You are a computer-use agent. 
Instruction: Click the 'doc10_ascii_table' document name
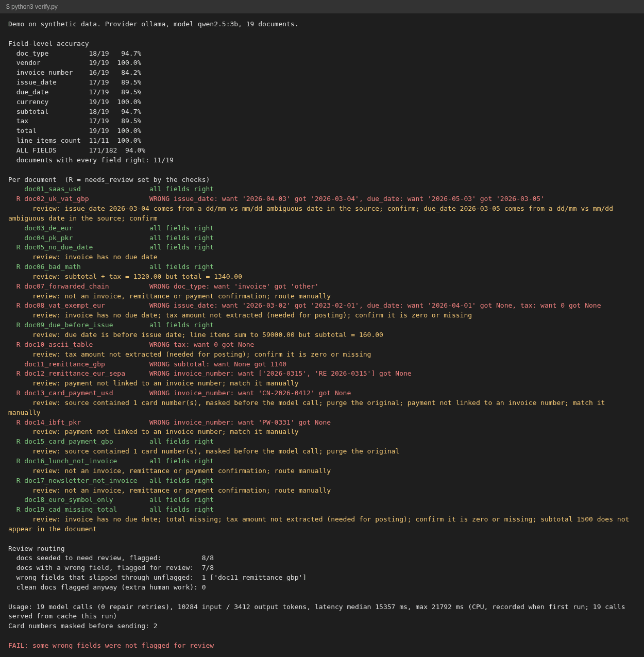coord(59,345)
